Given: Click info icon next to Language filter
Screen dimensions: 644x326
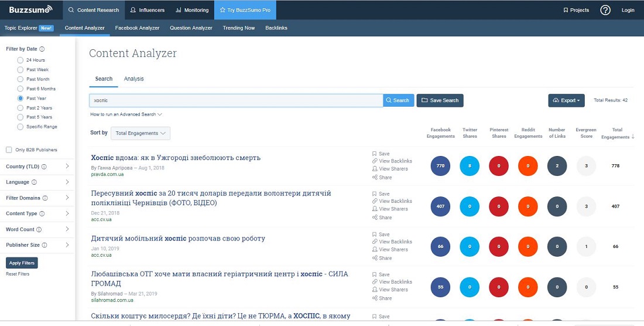Looking at the screenshot, I should point(34,182).
